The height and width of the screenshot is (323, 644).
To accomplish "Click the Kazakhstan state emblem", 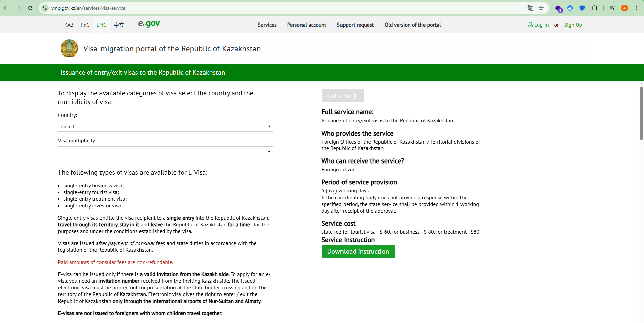I will coord(69,48).
